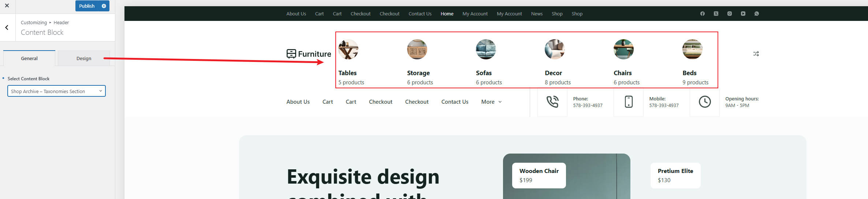
Task: Click the Sofas category title
Action: click(x=484, y=73)
